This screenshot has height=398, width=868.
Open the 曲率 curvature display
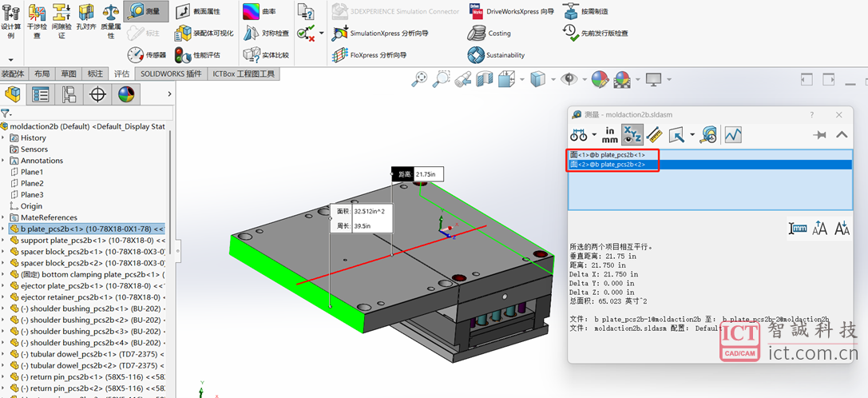tap(260, 11)
